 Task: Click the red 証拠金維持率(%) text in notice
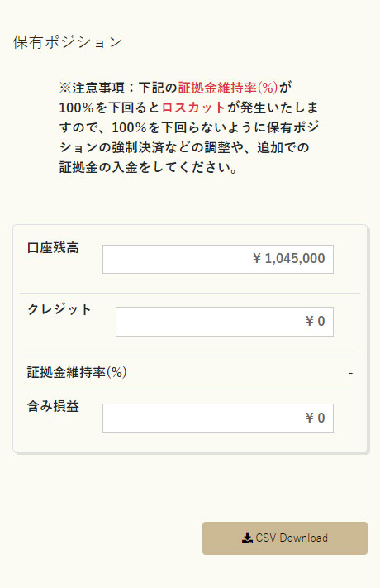point(228,88)
